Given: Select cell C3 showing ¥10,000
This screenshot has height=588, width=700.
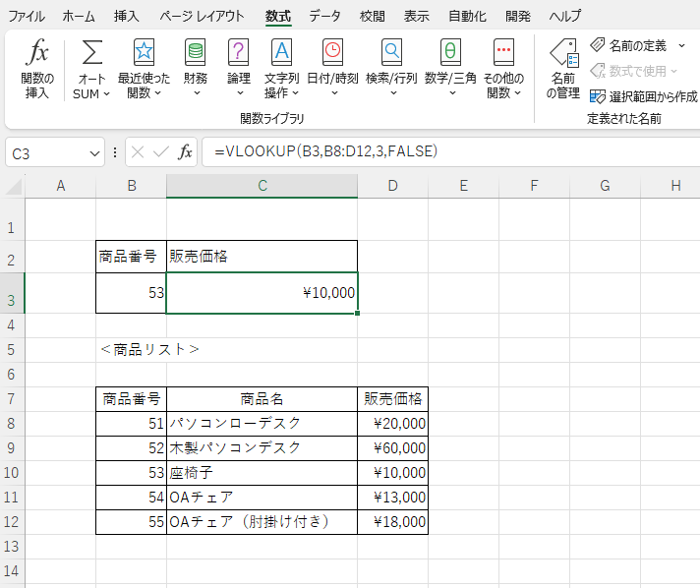Looking at the screenshot, I should [262, 293].
